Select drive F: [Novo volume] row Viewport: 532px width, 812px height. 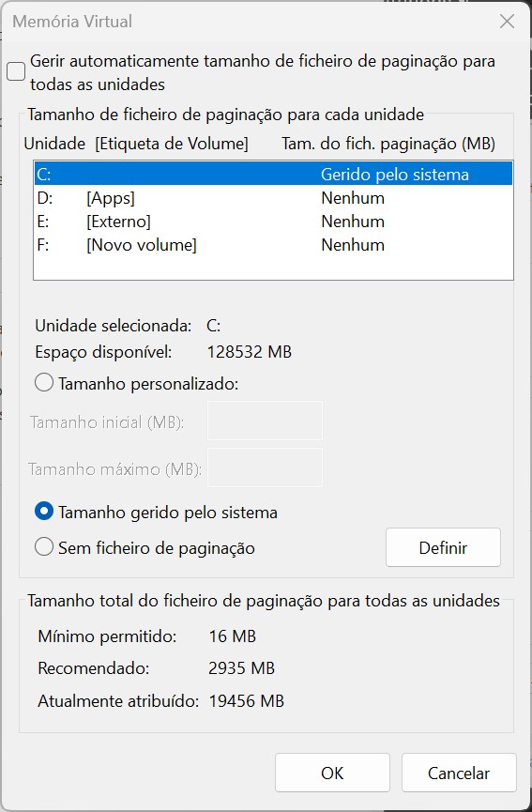273,245
